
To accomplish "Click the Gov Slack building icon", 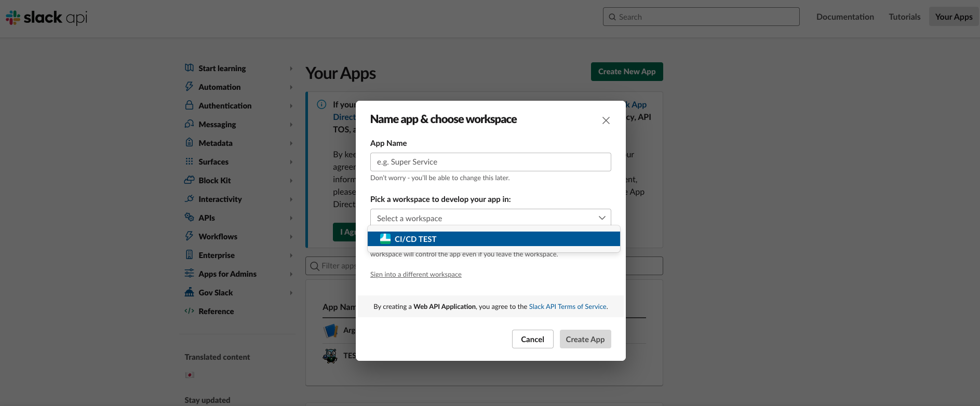I will (190, 292).
